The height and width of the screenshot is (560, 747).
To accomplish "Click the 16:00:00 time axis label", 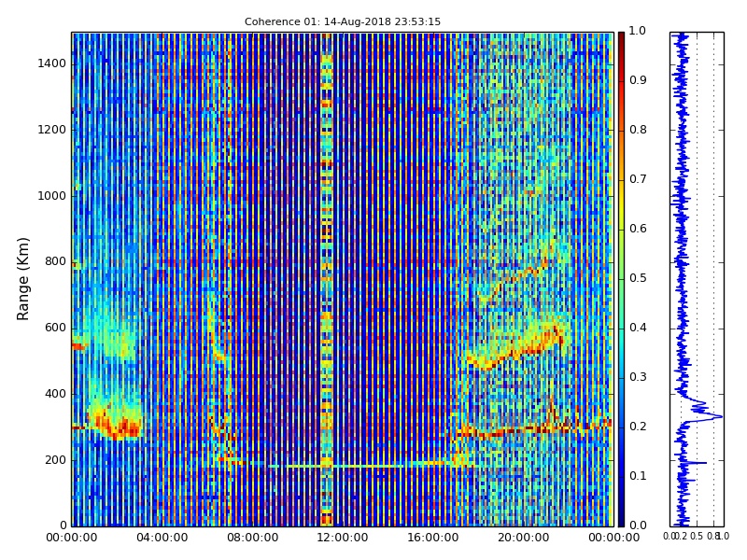I will click(x=433, y=538).
